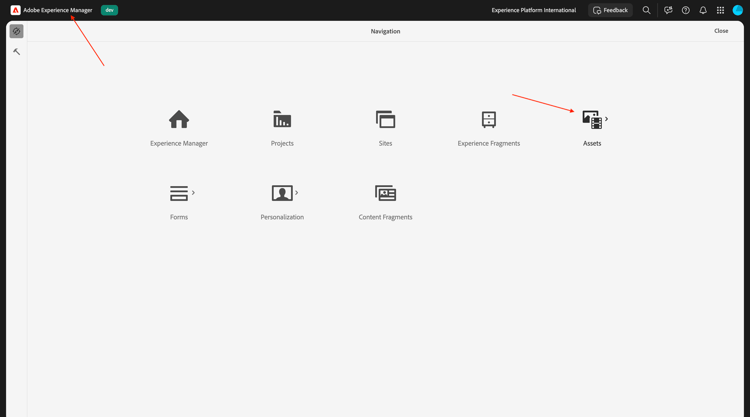Viewport: 750px width, 417px height.
Task: Open Content Fragments icon
Action: coord(386,193)
